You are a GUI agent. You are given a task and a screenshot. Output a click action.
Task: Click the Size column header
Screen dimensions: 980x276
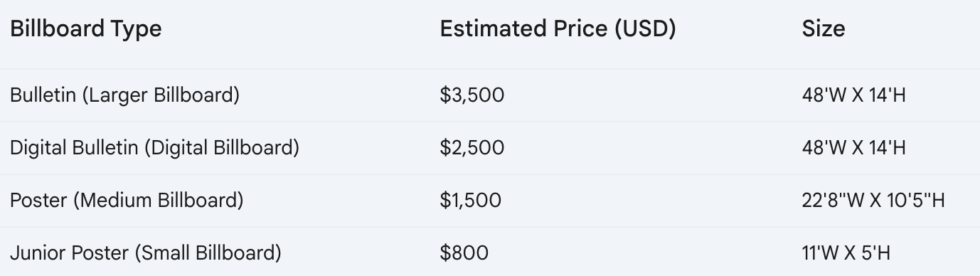coord(824,29)
